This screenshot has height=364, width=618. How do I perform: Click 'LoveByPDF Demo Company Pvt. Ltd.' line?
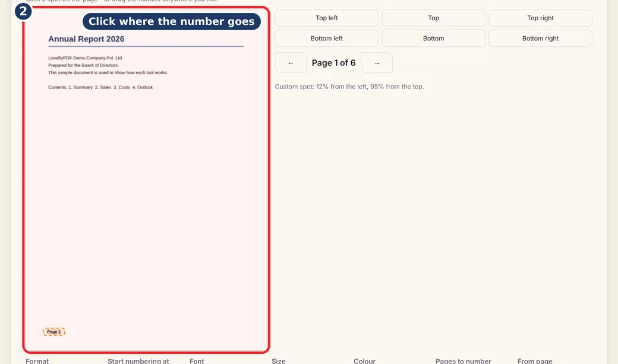[86, 58]
